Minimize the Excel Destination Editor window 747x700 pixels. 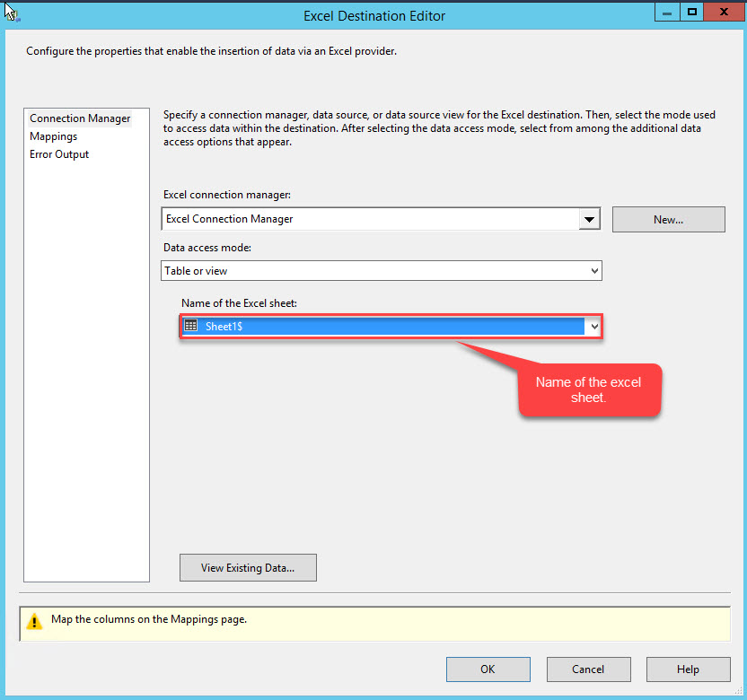pos(667,13)
